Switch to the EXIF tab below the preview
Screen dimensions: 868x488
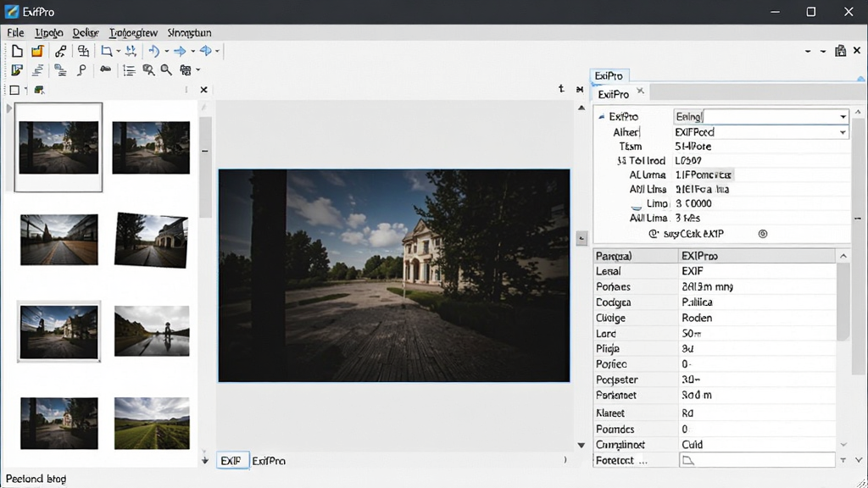coord(231,460)
